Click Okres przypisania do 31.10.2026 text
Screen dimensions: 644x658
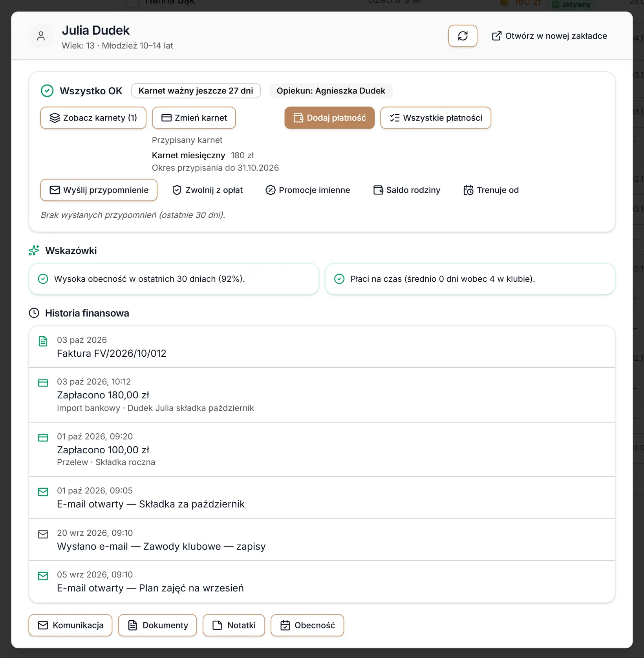pos(215,168)
